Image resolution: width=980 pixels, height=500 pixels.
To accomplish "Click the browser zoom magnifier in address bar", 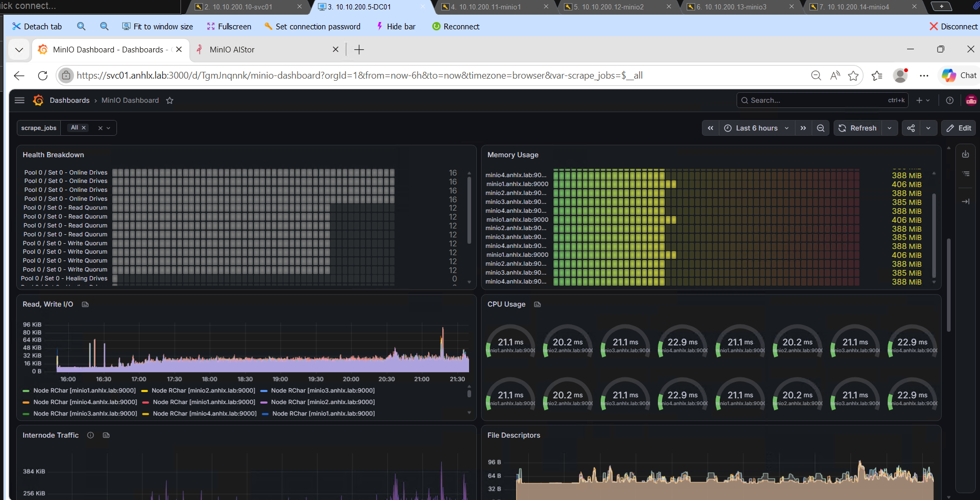I will coord(816,75).
